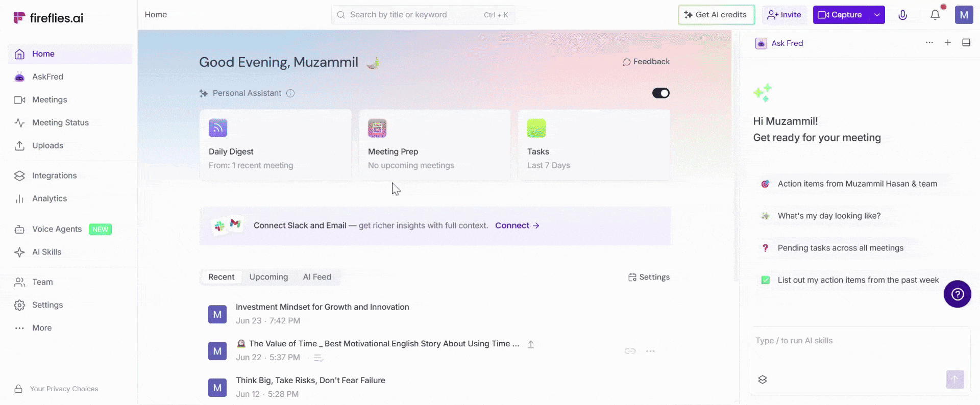Expand the Capture dropdown arrow
The width and height of the screenshot is (980, 405).
point(877,15)
